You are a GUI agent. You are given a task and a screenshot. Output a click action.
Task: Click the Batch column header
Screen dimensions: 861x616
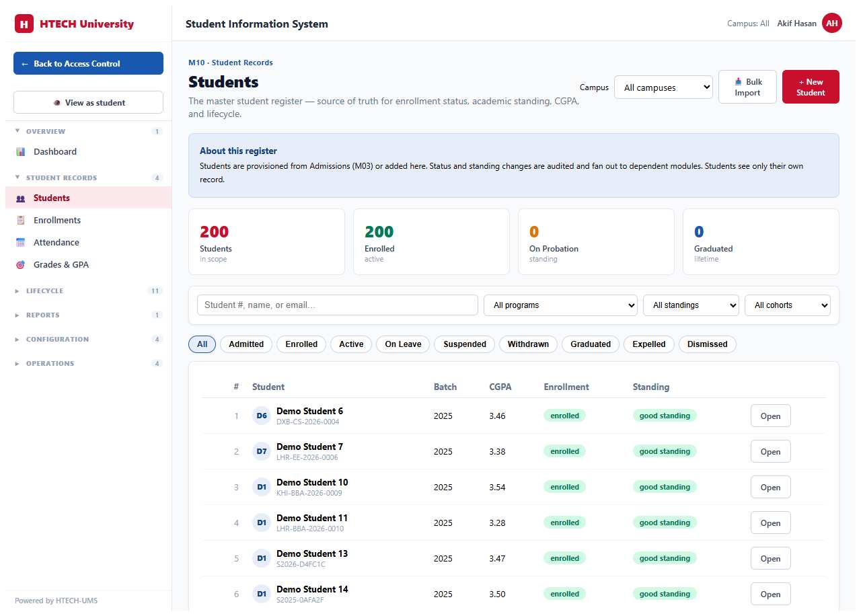tap(445, 387)
